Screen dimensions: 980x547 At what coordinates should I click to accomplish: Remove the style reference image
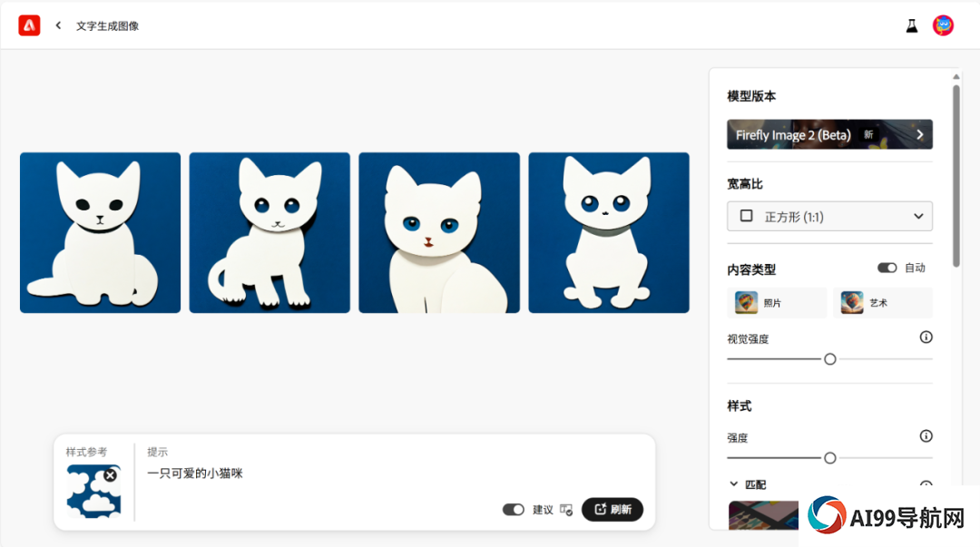pyautogui.click(x=110, y=475)
